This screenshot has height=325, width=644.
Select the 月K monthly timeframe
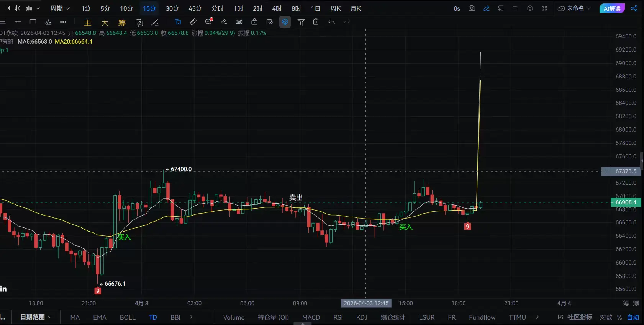(x=355, y=8)
